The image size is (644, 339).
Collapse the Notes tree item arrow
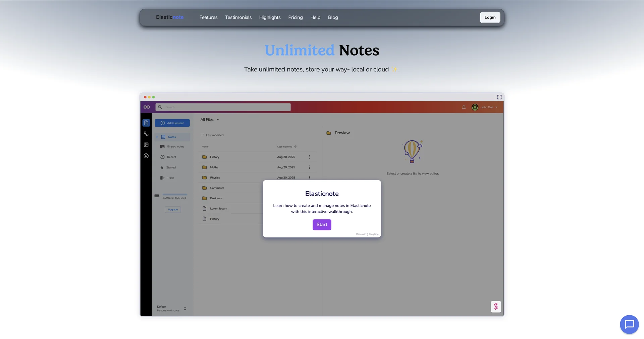pos(157,137)
